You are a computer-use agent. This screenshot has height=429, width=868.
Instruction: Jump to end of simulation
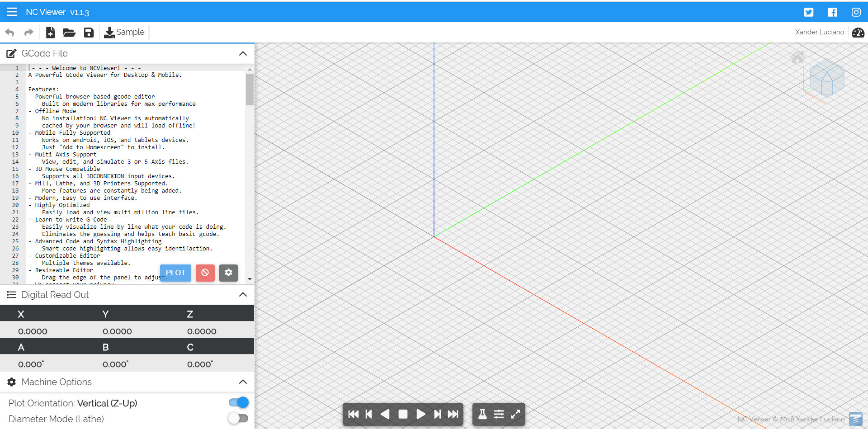point(453,414)
